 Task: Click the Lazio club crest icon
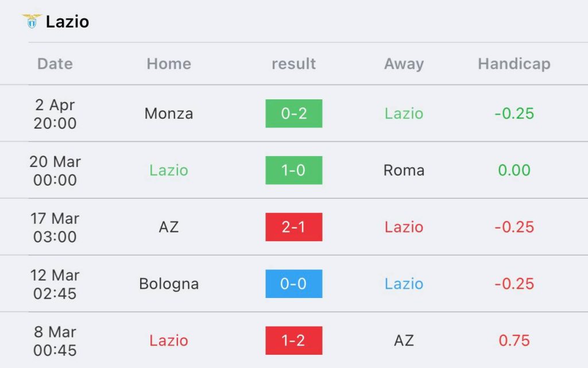coord(32,21)
